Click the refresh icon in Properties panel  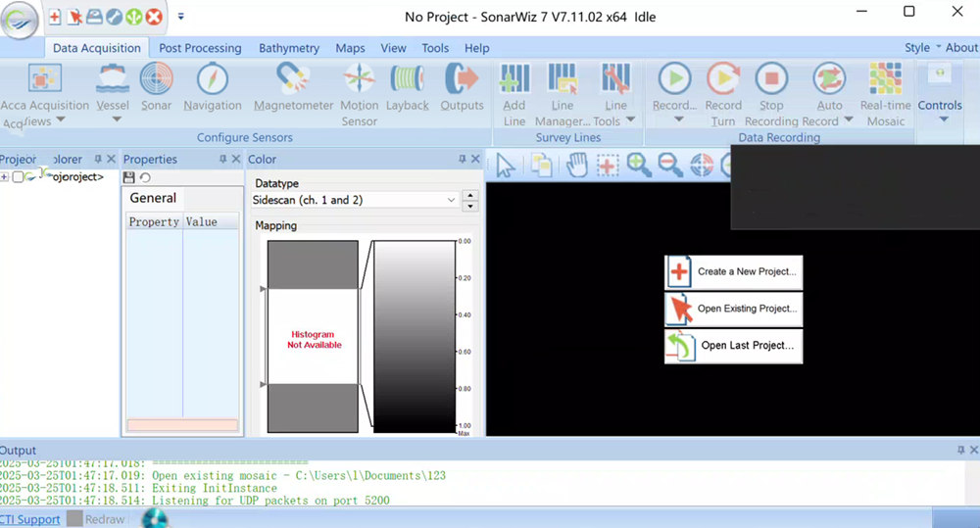pyautogui.click(x=146, y=177)
